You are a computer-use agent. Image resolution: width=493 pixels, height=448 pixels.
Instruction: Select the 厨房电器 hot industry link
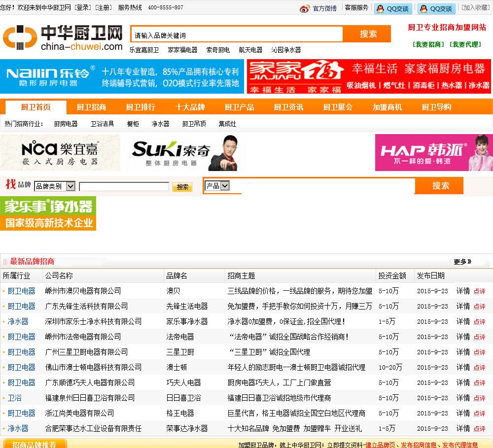[x=66, y=124]
